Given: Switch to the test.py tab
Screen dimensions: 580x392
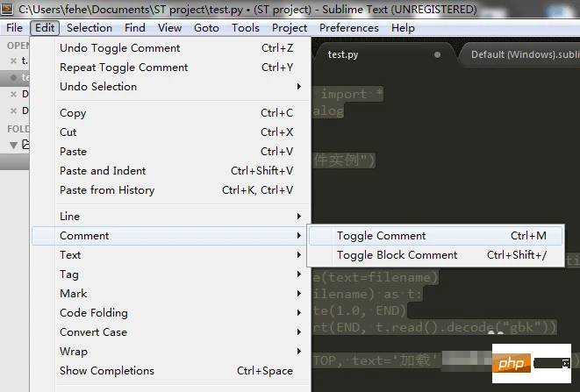Looking at the screenshot, I should pos(384,54).
